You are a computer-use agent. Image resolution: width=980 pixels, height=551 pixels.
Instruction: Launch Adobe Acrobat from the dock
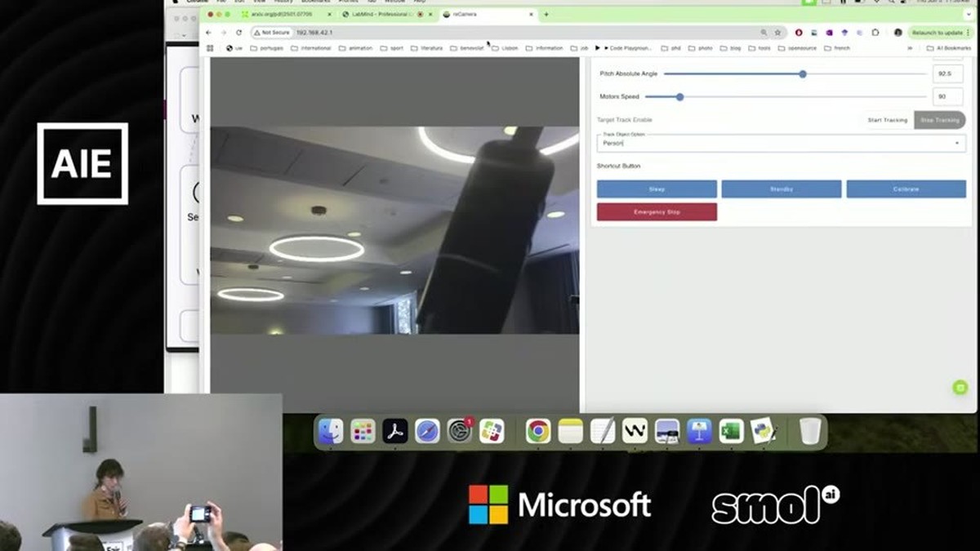395,431
